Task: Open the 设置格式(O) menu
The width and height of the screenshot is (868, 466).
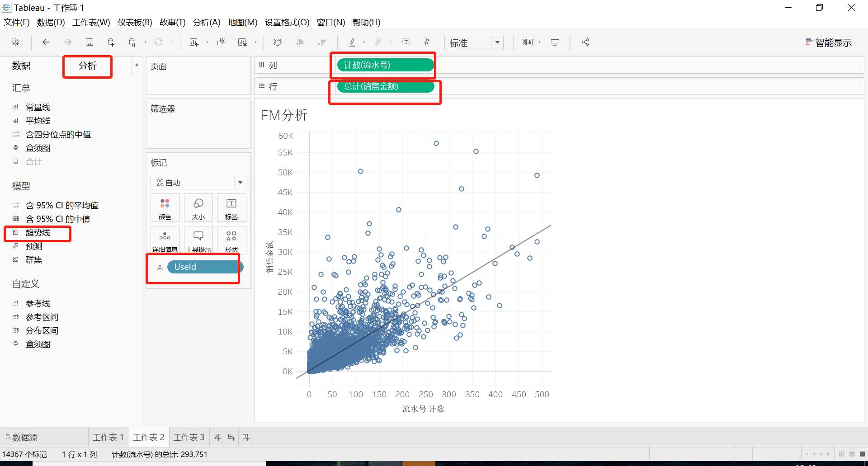Action: (x=287, y=22)
